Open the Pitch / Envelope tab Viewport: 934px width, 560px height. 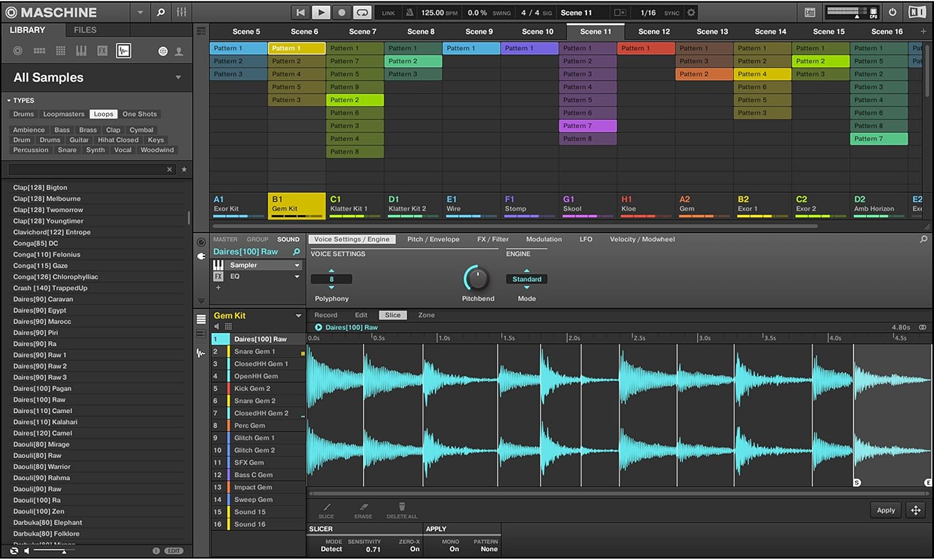[x=433, y=239]
